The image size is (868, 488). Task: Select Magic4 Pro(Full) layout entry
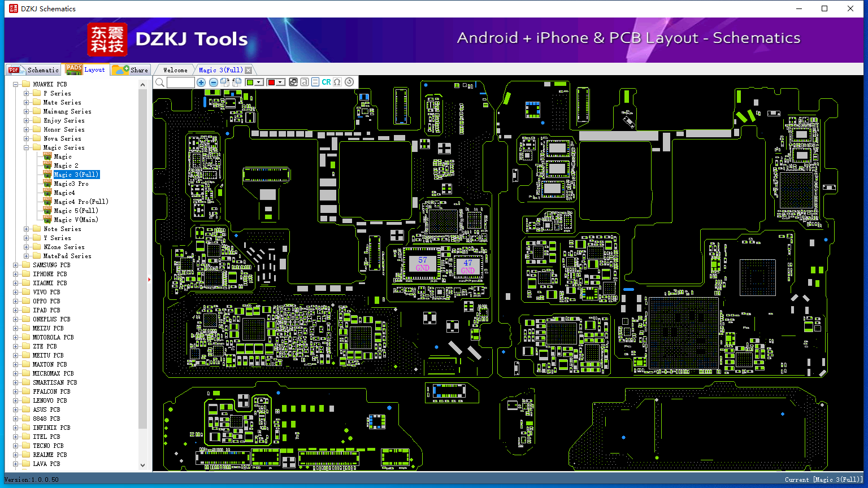[81, 202]
